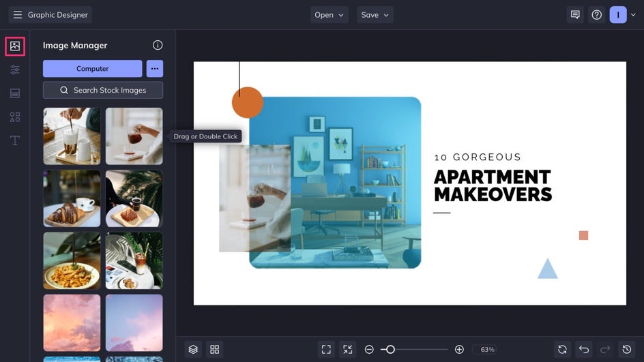Toggle the grid view icon

point(214,349)
